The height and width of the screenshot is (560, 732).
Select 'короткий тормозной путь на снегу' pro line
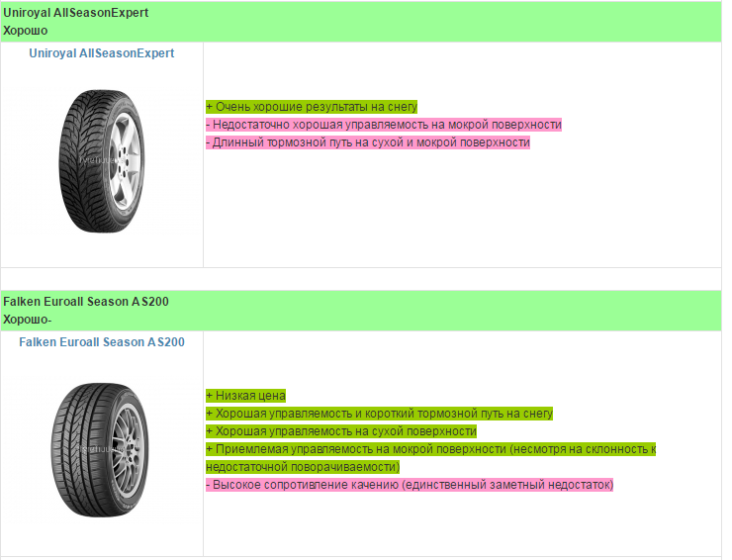pyautogui.click(x=379, y=414)
